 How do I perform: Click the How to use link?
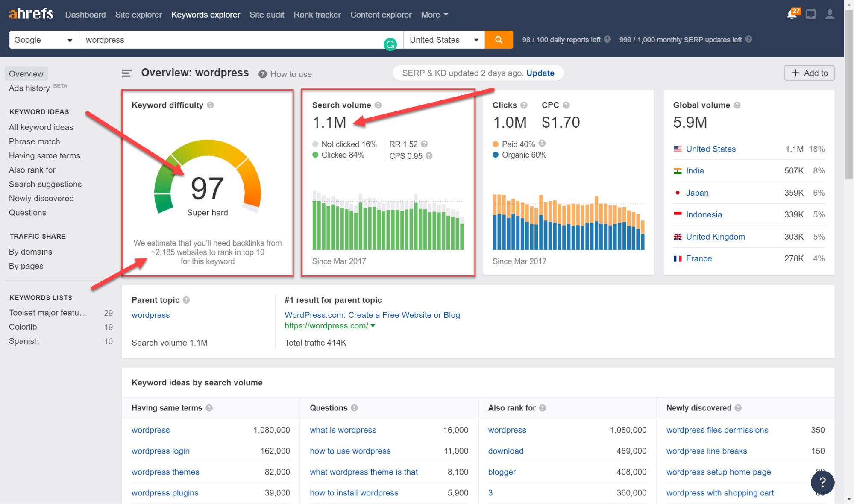point(291,74)
